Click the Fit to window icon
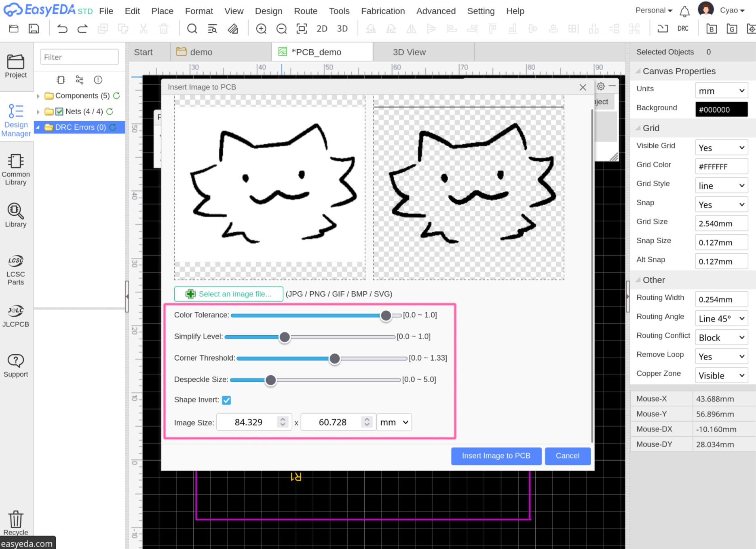 pos(302,29)
